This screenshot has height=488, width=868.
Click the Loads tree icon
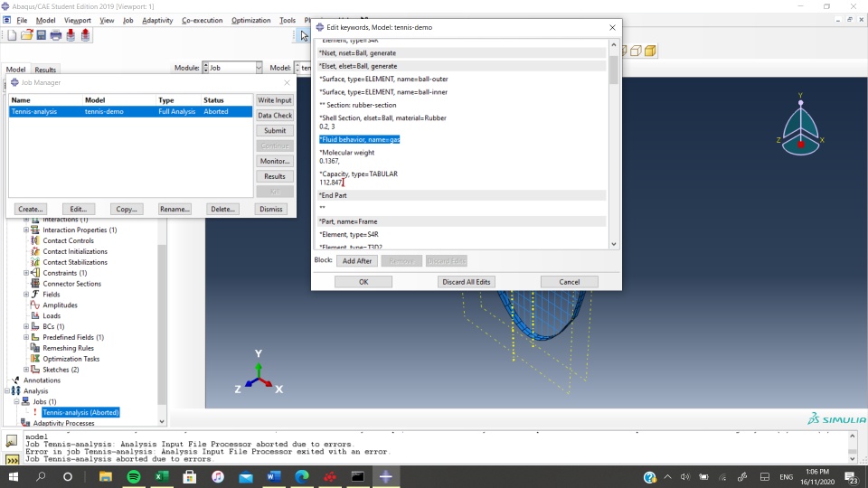(x=35, y=316)
